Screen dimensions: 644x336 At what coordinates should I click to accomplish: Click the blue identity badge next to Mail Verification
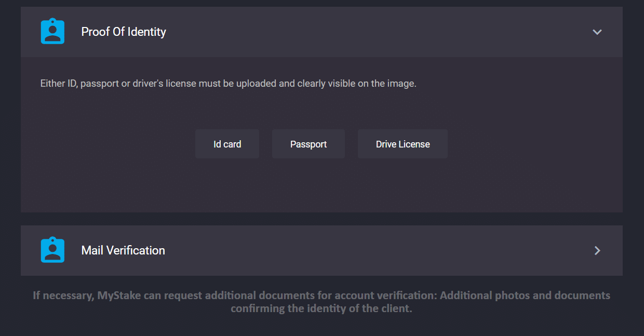point(52,250)
